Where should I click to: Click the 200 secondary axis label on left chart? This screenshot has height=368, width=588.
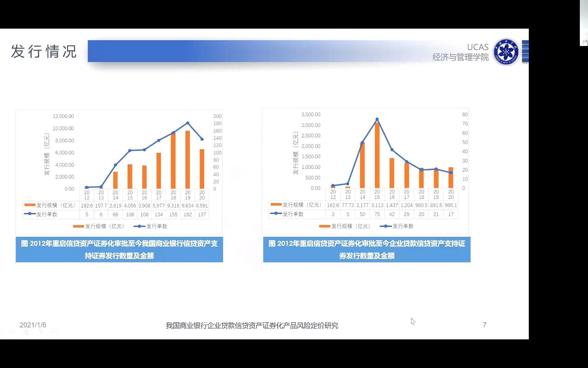pyautogui.click(x=217, y=116)
